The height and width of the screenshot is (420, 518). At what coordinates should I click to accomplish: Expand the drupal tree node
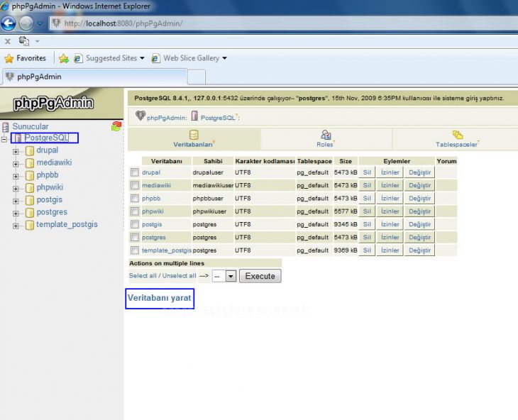pos(16,152)
